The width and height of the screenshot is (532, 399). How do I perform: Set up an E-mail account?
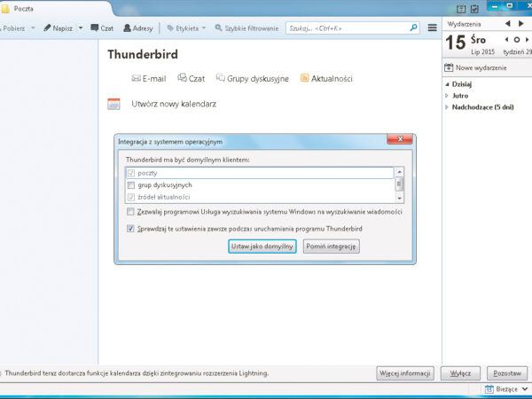148,79
